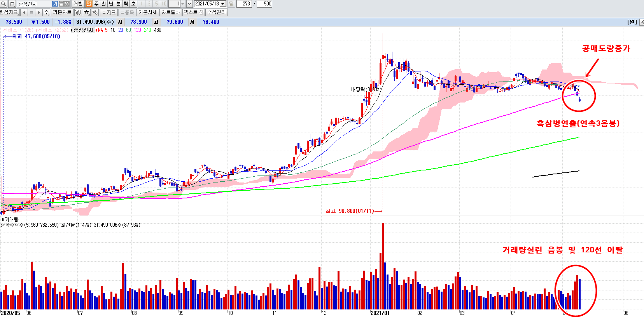The image size is (644, 318).
Task: Select the 선행스팬2(52) legend entry
Action: point(52,30)
